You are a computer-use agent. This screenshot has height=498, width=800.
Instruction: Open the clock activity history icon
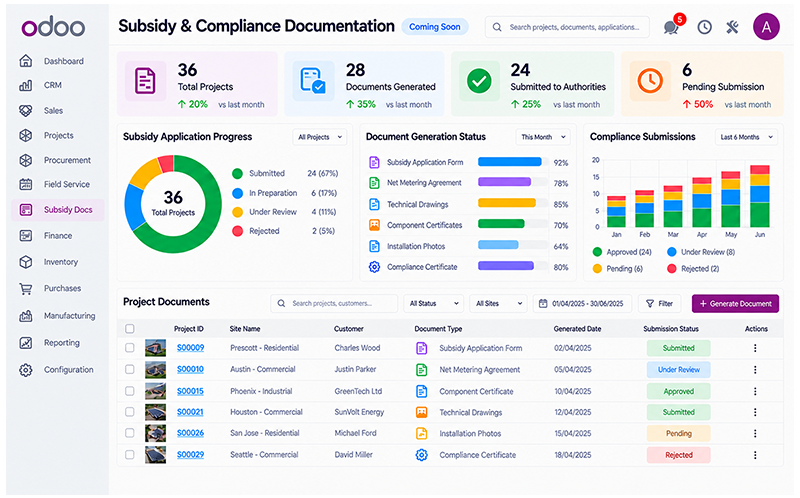[x=705, y=27]
